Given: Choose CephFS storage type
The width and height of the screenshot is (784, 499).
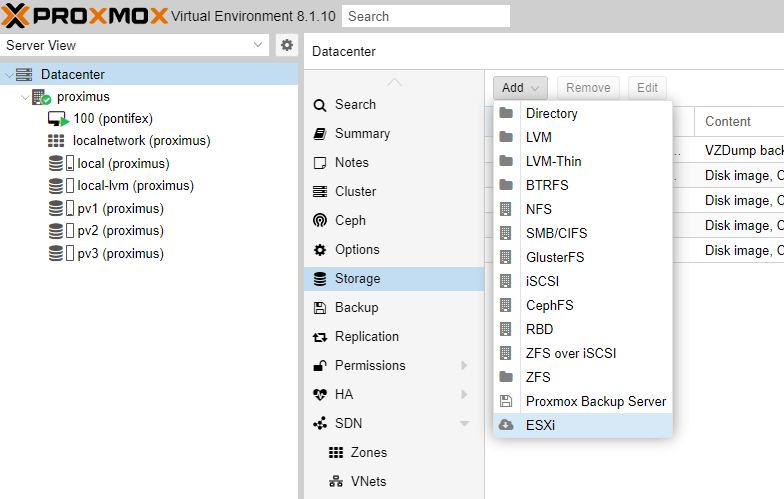Looking at the screenshot, I should (582, 306).
